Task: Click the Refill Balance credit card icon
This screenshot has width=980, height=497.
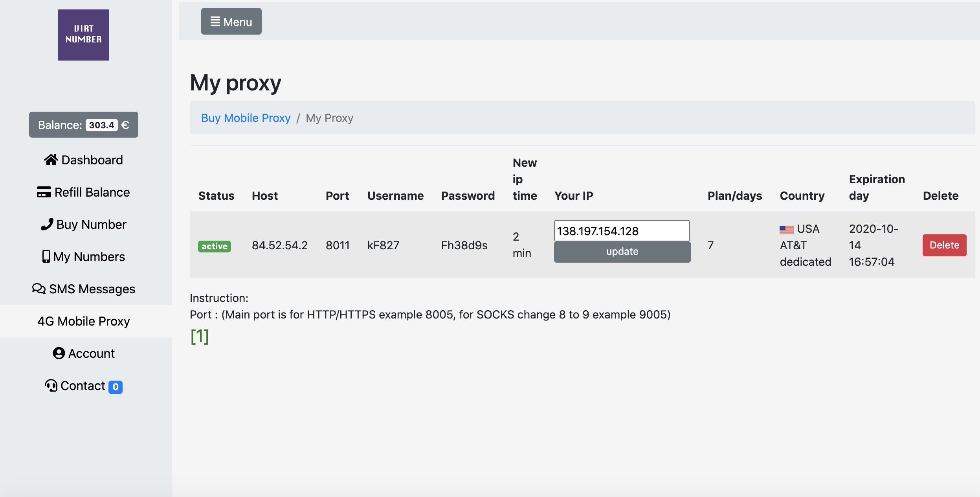Action: point(44,192)
